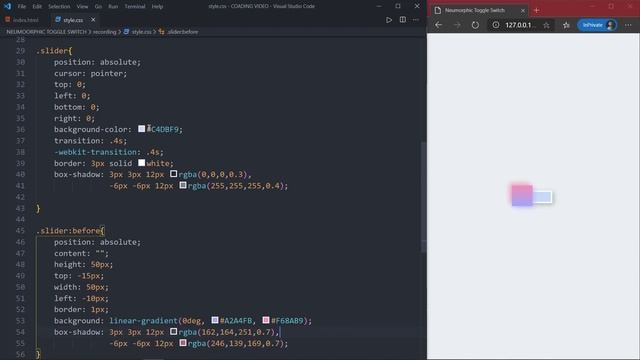Click rgba(0,0,0,0.3) color swatch on line 40
The height and width of the screenshot is (360, 640).
pyautogui.click(x=173, y=173)
